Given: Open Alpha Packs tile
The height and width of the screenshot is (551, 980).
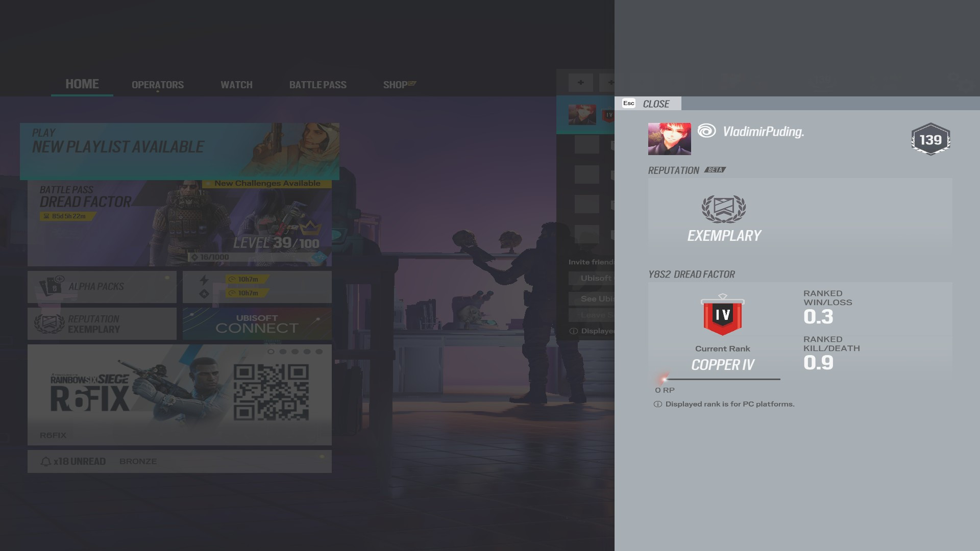Looking at the screenshot, I should (x=102, y=287).
